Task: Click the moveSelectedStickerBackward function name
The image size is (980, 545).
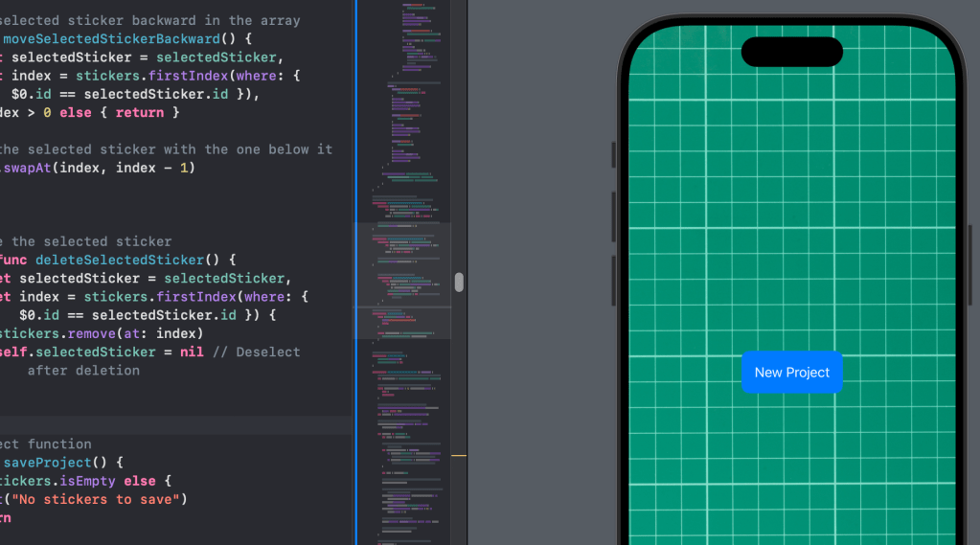Action: coord(112,38)
